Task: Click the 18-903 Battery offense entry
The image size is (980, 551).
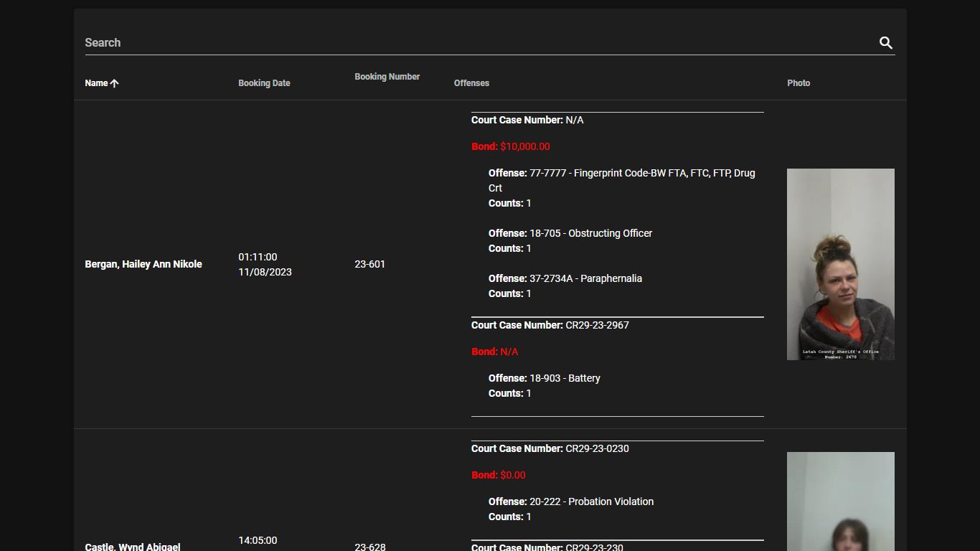Action: point(545,378)
